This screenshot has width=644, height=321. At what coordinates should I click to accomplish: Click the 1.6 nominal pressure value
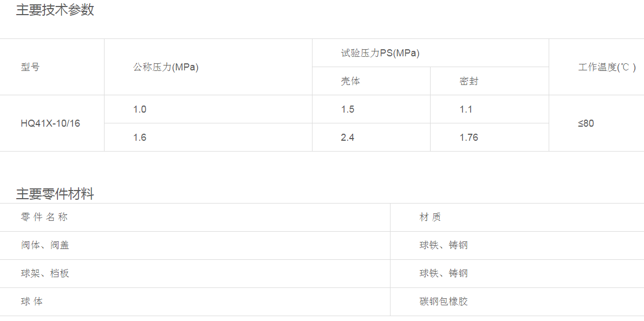[x=140, y=137]
